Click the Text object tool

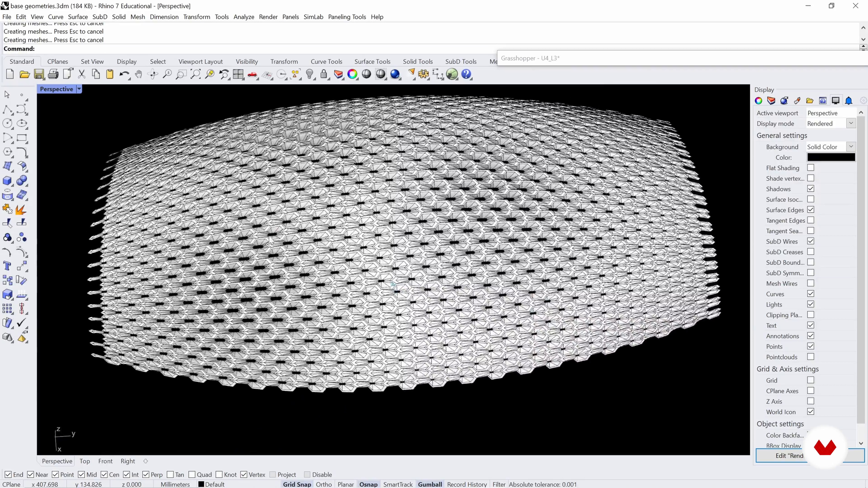coord(7,266)
